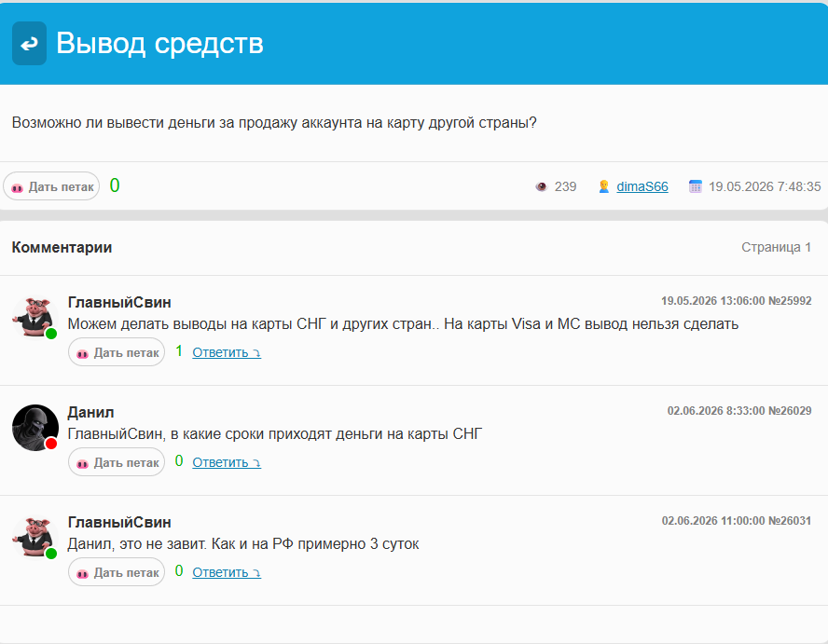Click the question text about withdrawing money
The width and height of the screenshot is (828, 644).
[274, 122]
